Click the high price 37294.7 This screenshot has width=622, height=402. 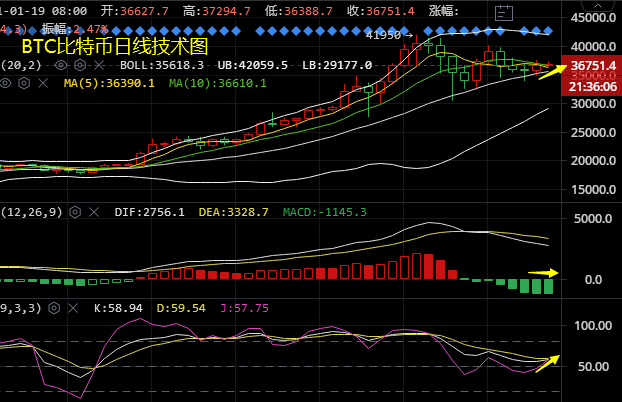[226, 11]
